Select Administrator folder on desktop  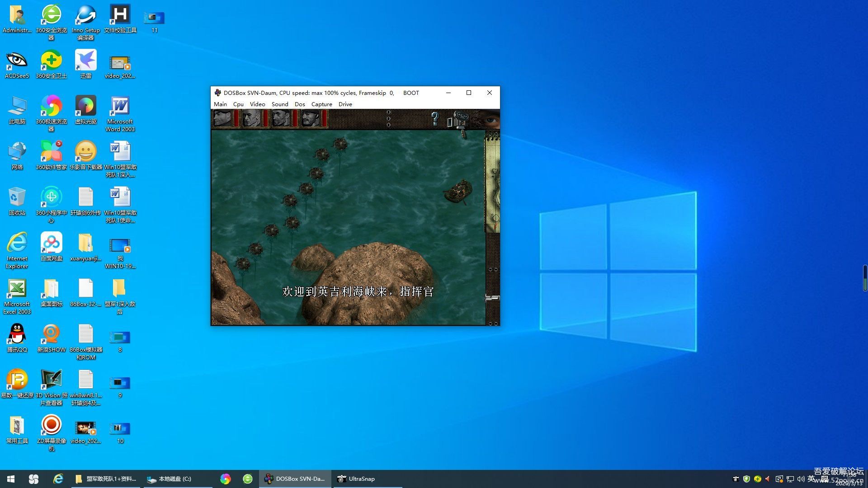tap(17, 19)
